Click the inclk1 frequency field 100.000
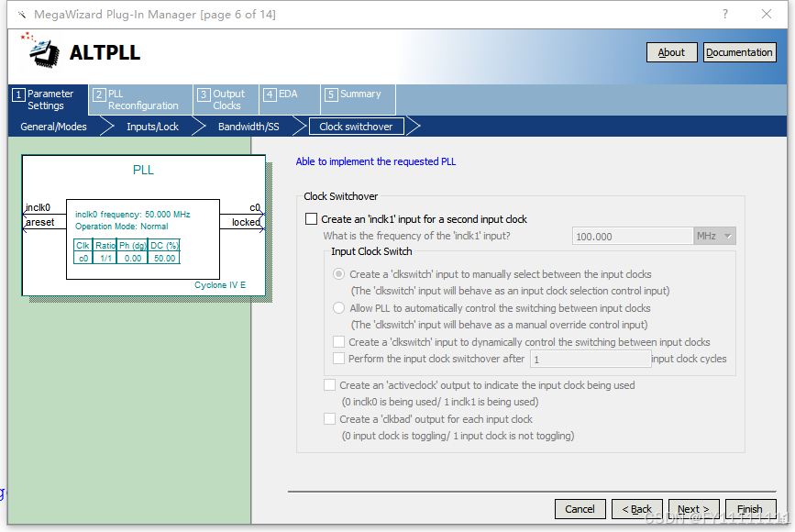Screen dimensions: 795x532 [633, 237]
